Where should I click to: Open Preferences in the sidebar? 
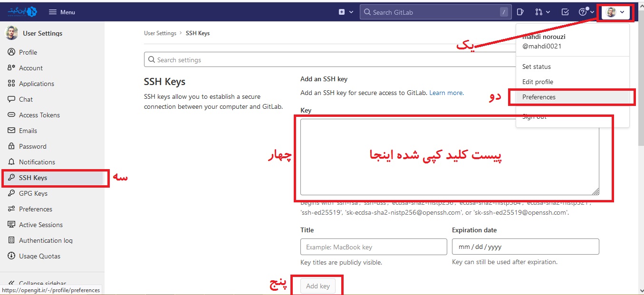[x=36, y=209]
